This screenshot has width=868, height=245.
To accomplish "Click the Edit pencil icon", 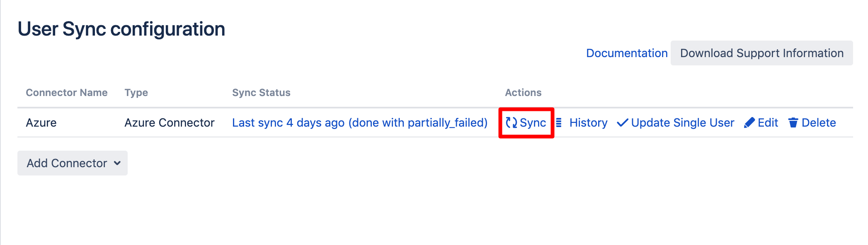I will coord(749,123).
